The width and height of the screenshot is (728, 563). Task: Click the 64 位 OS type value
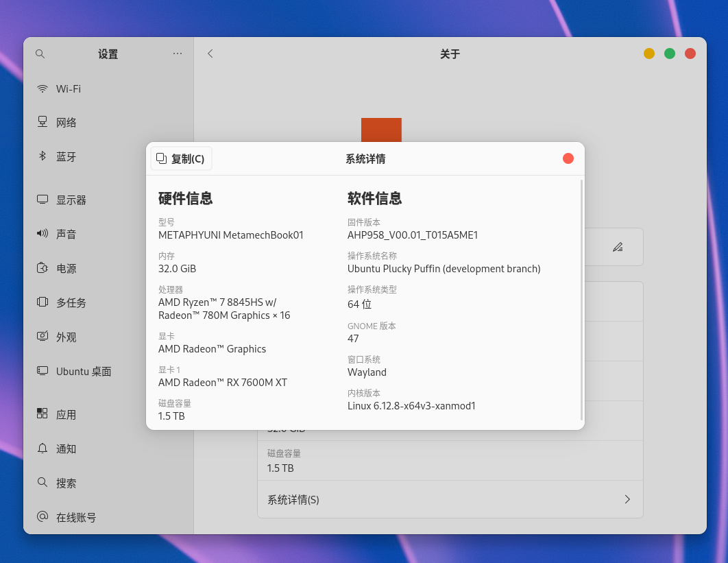tap(359, 304)
